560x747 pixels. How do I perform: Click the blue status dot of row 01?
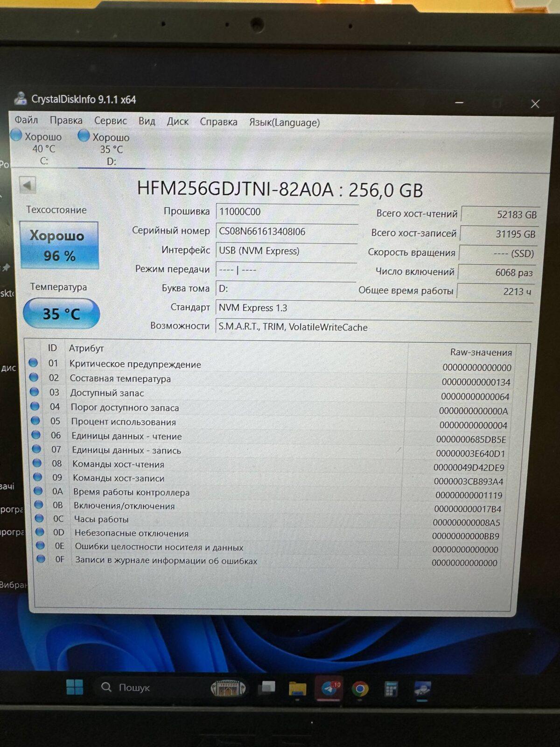[x=33, y=363]
